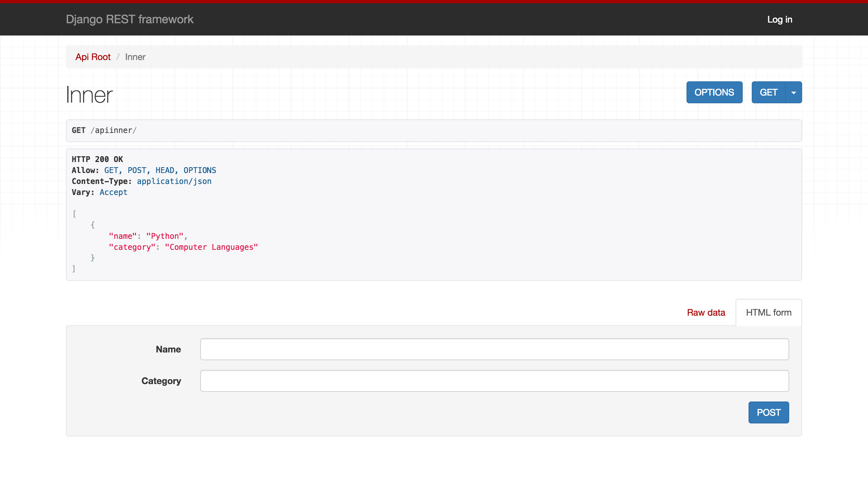Screen dimensions: 868x488
Task: Select the HTML form tab
Action: 768,312
